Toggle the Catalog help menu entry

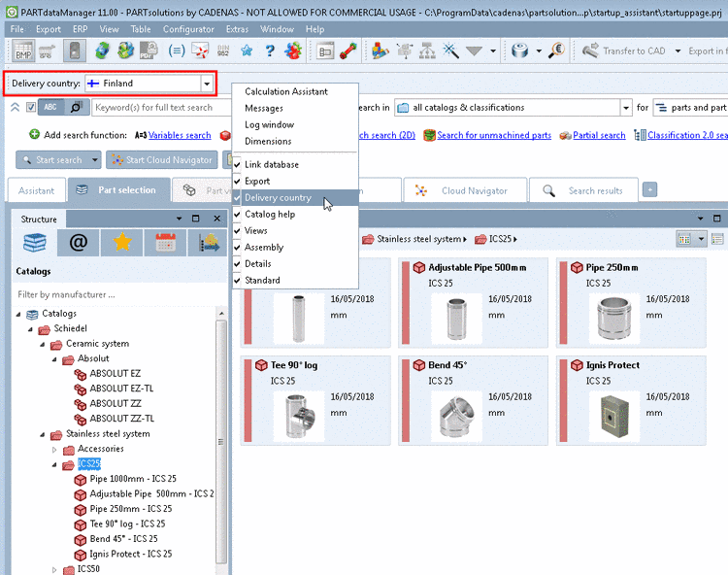click(x=269, y=215)
